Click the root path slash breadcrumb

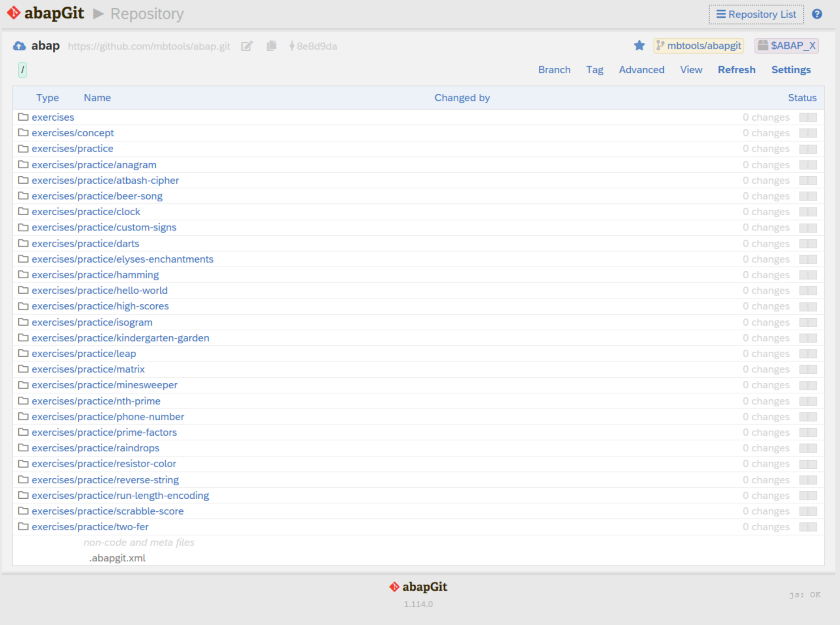(23, 69)
